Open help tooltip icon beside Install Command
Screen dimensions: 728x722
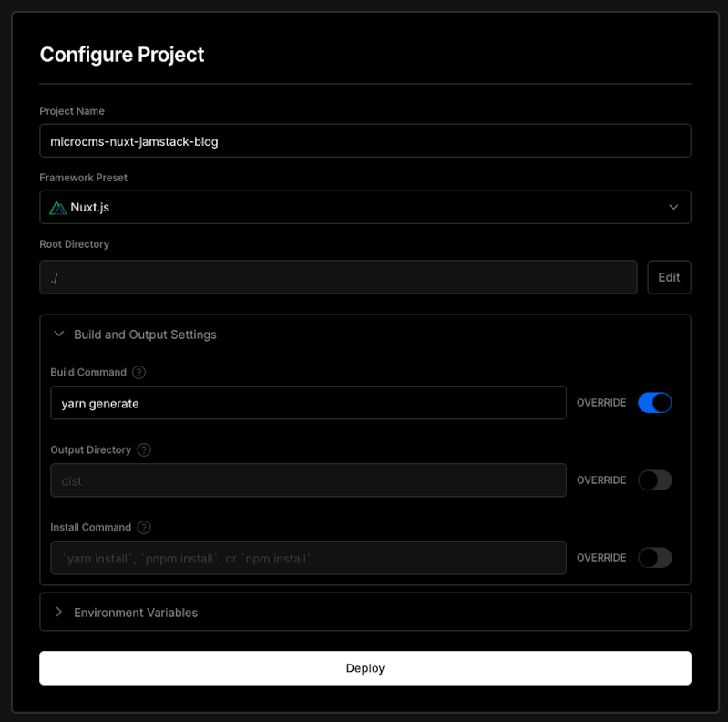pos(144,528)
